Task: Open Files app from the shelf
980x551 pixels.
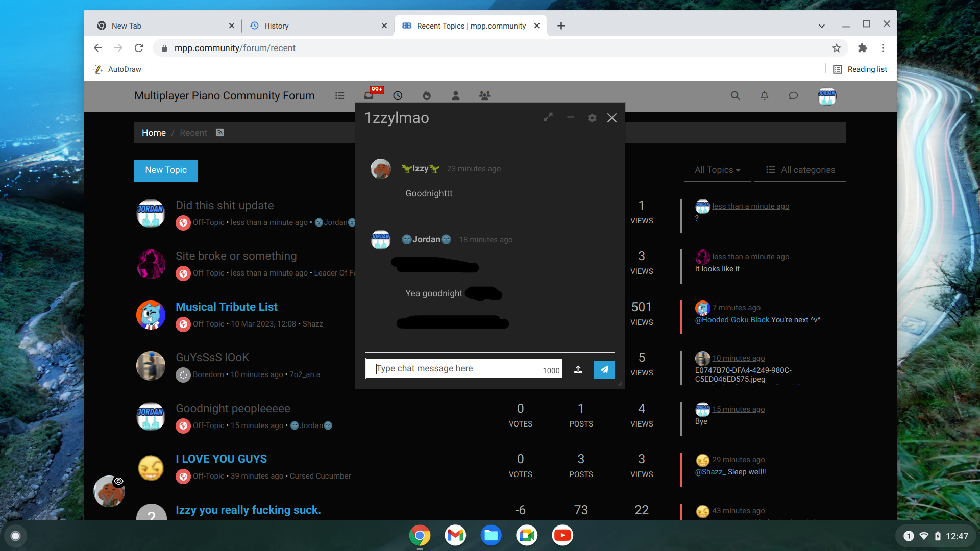Action: 491,535
